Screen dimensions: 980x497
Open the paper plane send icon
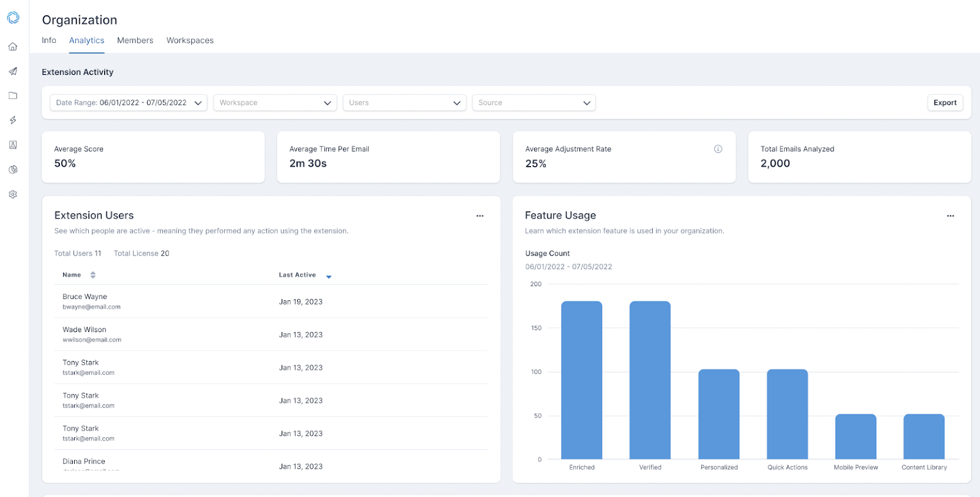13,71
